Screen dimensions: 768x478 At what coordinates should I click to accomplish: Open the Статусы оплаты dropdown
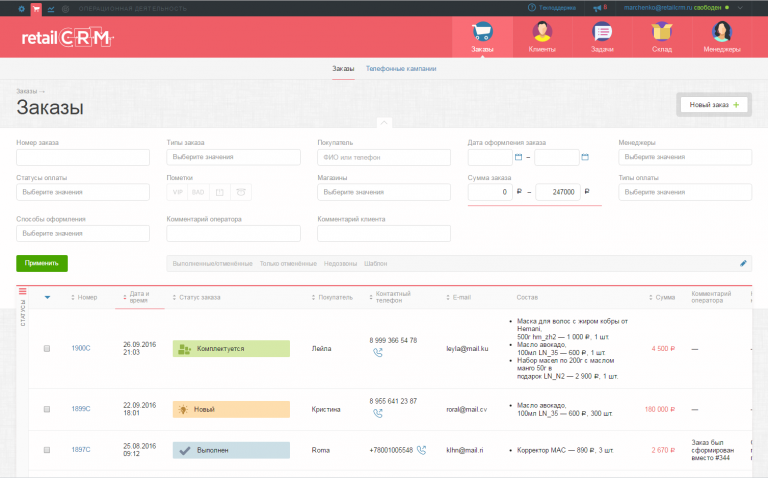point(83,192)
